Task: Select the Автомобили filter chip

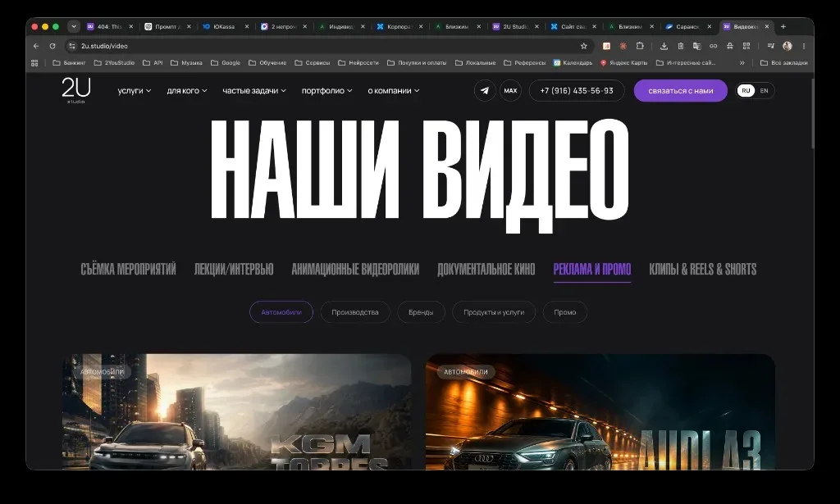Action: coord(281,312)
